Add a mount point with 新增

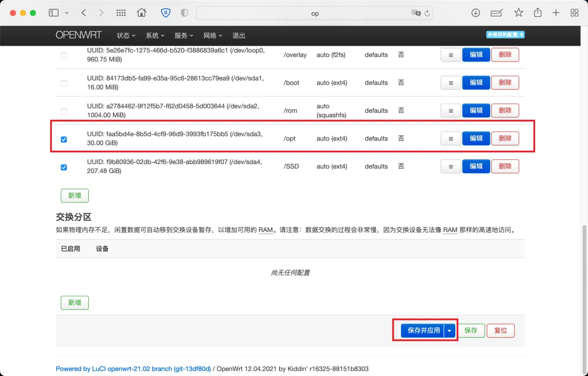(x=74, y=196)
